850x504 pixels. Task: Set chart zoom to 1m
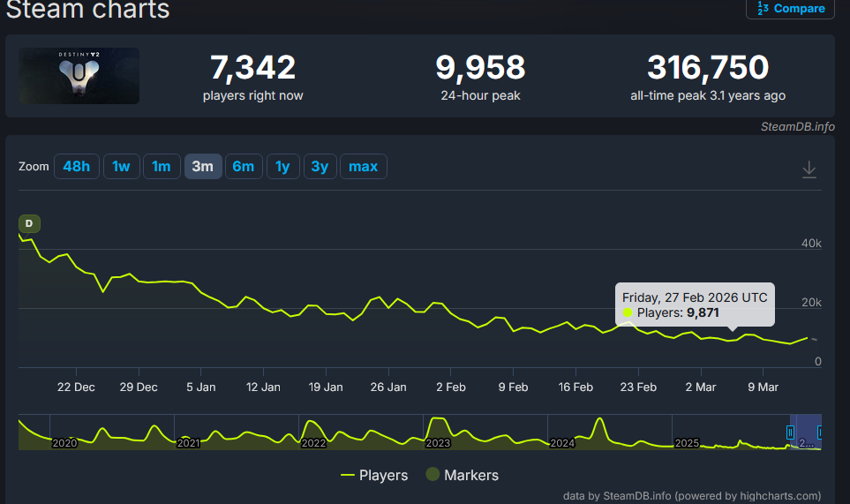point(162,166)
